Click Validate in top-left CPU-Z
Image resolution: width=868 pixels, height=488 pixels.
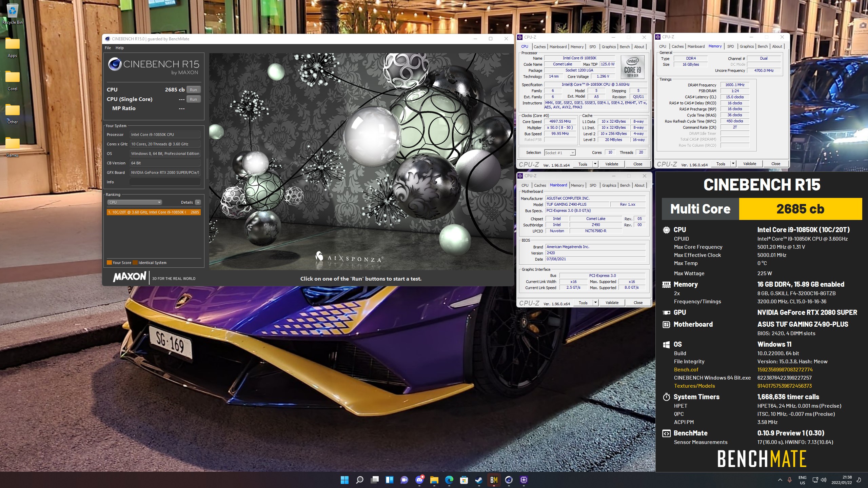tap(612, 164)
